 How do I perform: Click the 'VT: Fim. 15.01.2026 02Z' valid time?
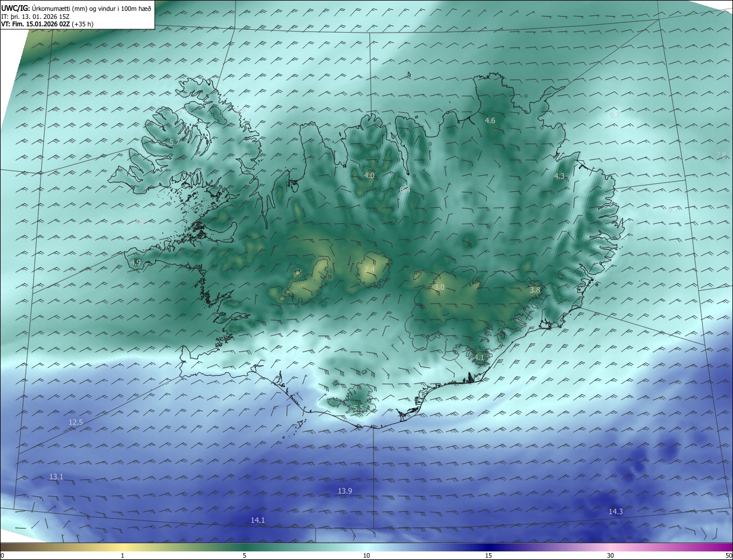click(x=36, y=24)
